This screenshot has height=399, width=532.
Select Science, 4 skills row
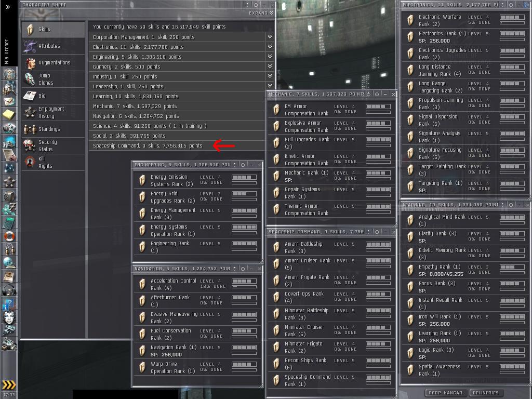tap(177, 126)
